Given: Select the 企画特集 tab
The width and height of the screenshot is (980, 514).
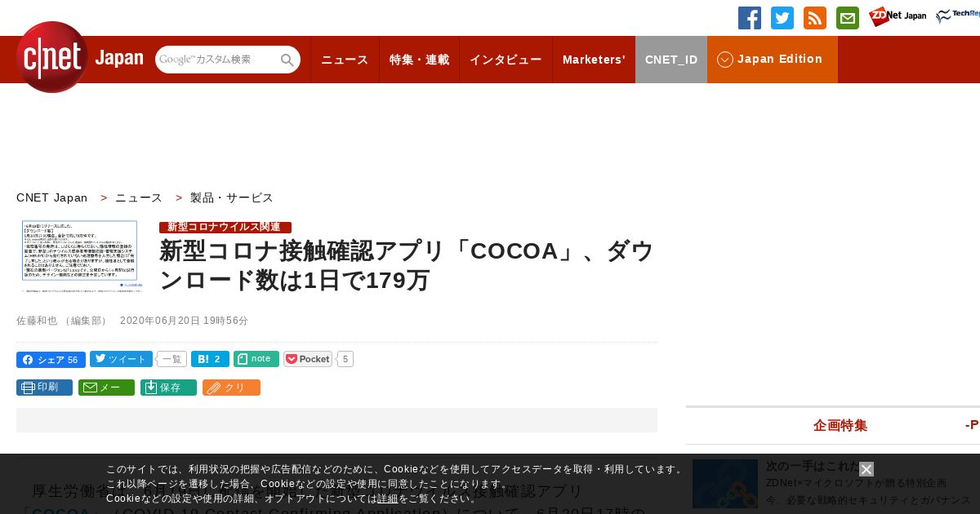Looking at the screenshot, I should tap(840, 425).
